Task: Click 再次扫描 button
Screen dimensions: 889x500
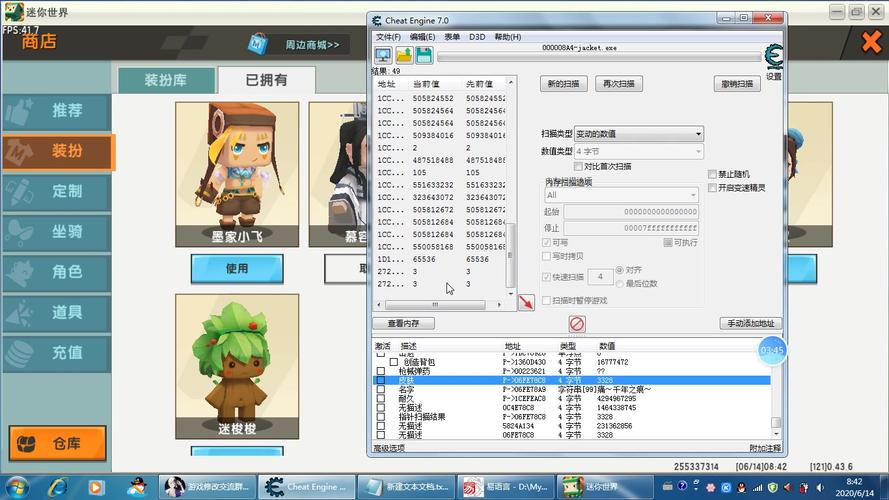Action: click(619, 84)
